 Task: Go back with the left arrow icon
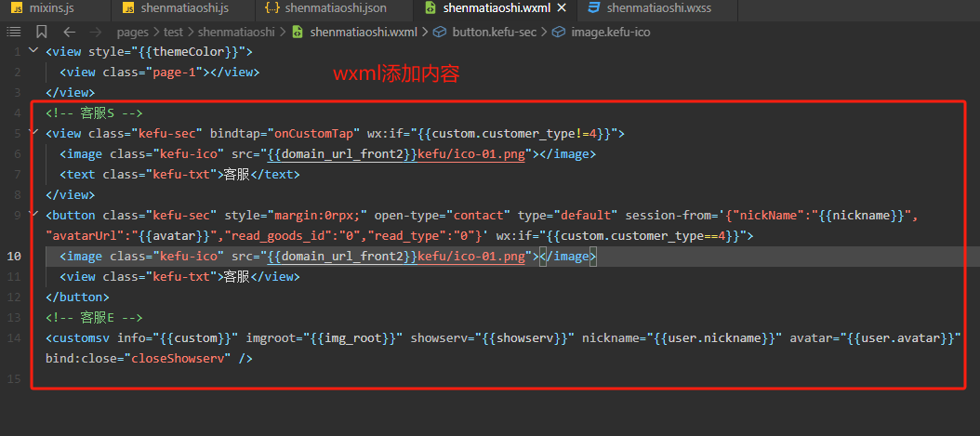tap(70, 32)
